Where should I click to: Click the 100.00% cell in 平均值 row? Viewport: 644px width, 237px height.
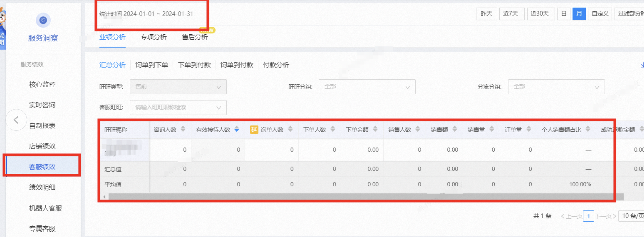[x=580, y=185]
